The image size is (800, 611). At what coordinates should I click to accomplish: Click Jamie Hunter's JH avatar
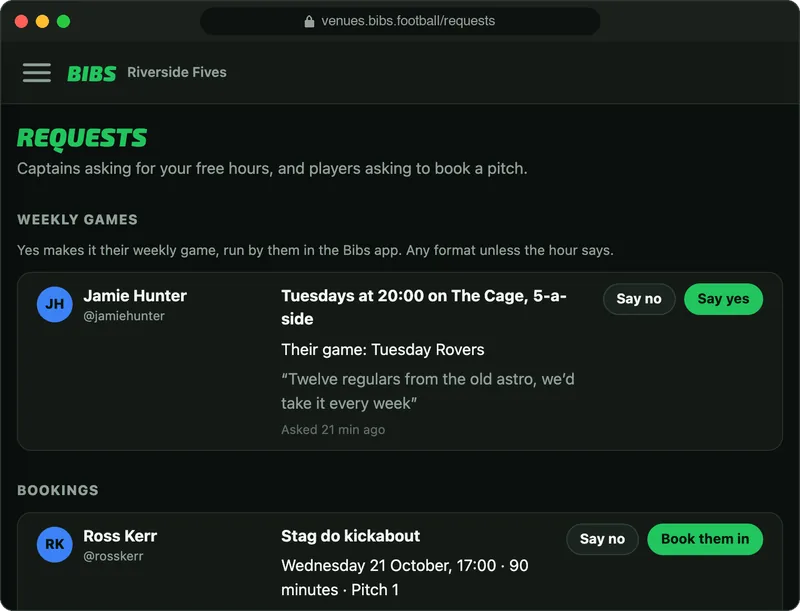pos(55,304)
